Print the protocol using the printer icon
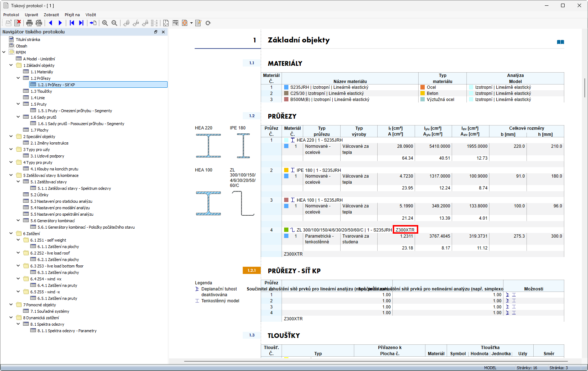588x371 pixels. tap(29, 23)
